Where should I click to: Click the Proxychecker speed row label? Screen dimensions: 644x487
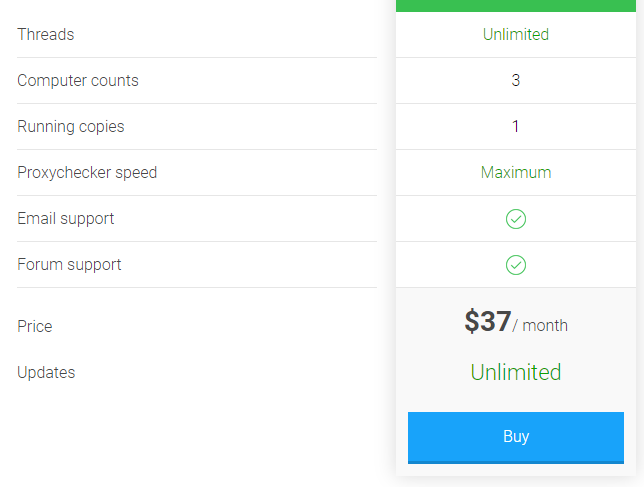click(x=87, y=172)
